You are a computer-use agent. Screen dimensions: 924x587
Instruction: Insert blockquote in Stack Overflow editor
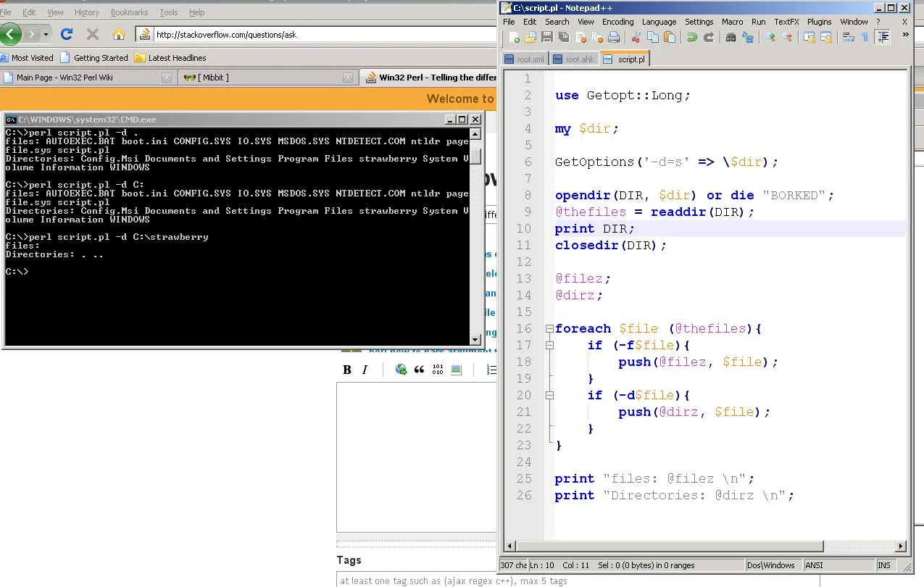coord(419,370)
